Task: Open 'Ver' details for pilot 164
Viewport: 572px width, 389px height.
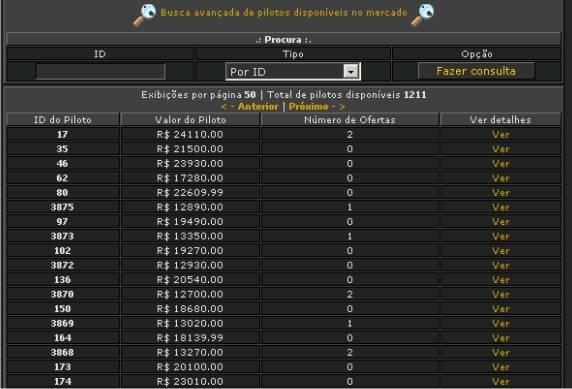Action: click(x=500, y=338)
